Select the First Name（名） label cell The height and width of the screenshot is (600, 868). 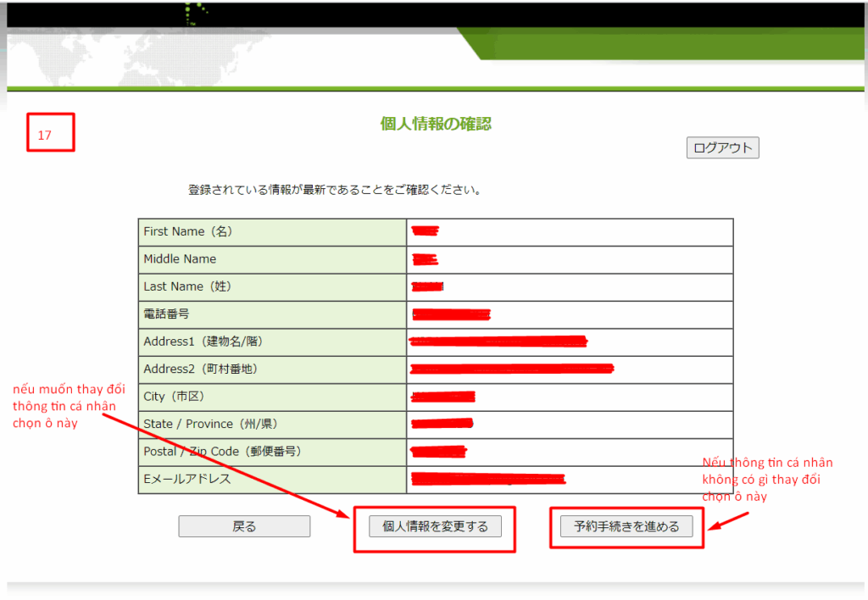tap(272, 232)
